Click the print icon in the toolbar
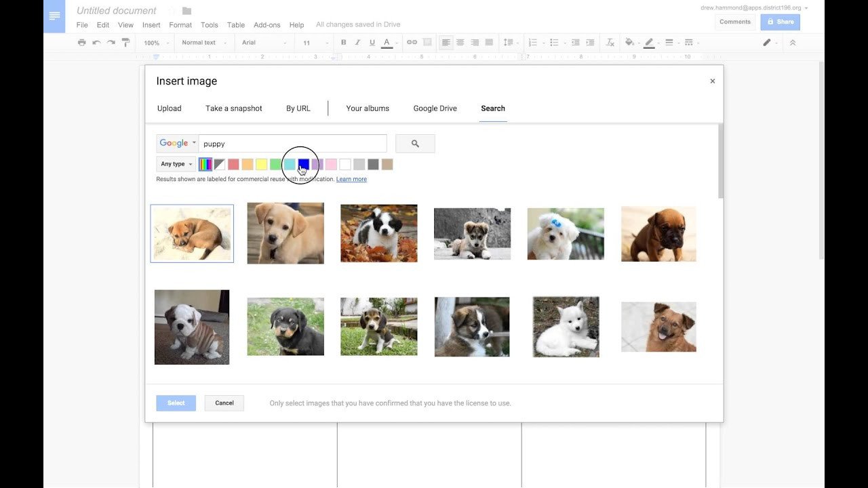 82,43
